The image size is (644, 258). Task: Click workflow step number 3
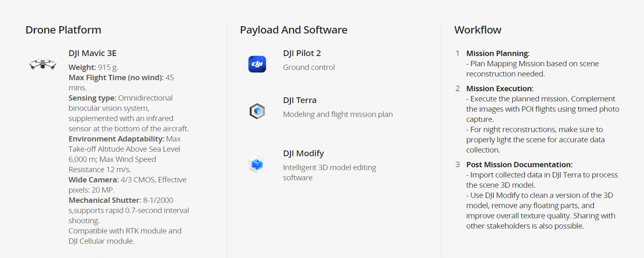[x=457, y=164]
